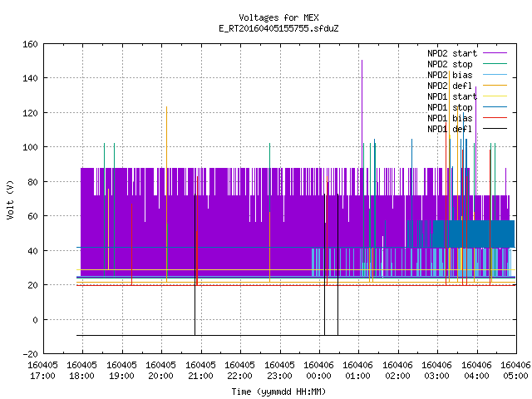Click the 'NPD1 start' legend label
This screenshot has width=532, height=399.
point(452,96)
